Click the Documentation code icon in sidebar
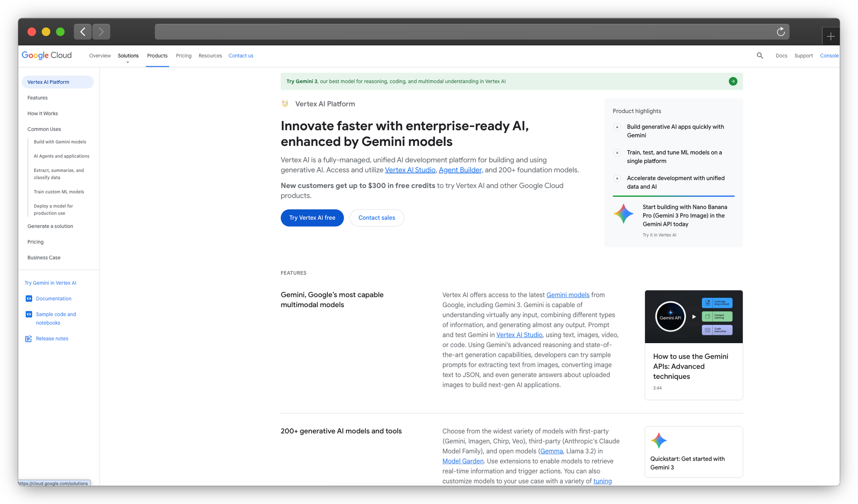 [x=29, y=299]
